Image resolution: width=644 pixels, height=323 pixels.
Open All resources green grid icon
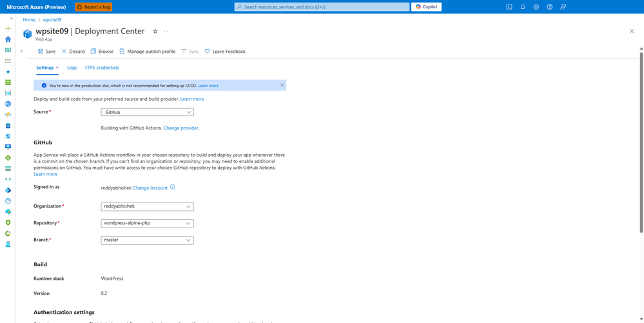(x=8, y=83)
